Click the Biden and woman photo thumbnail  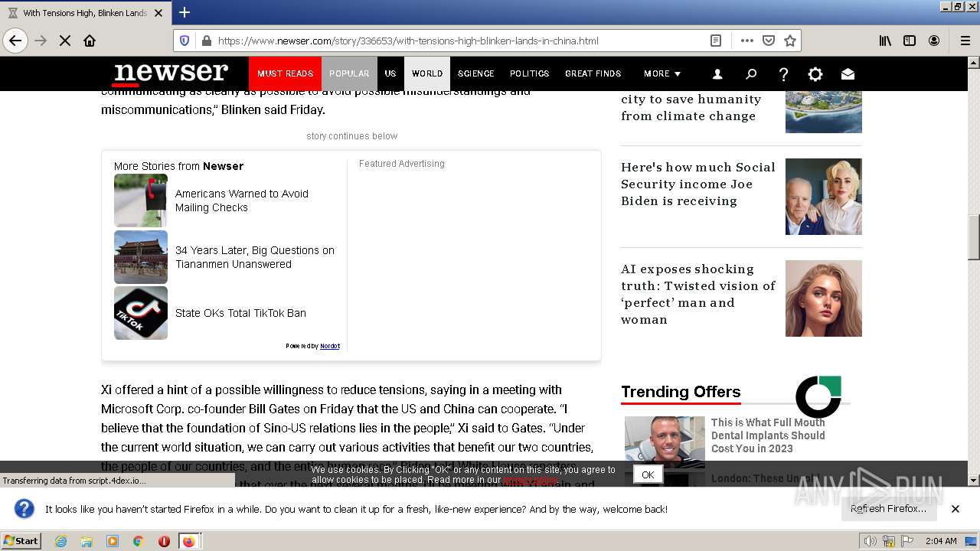click(x=824, y=197)
